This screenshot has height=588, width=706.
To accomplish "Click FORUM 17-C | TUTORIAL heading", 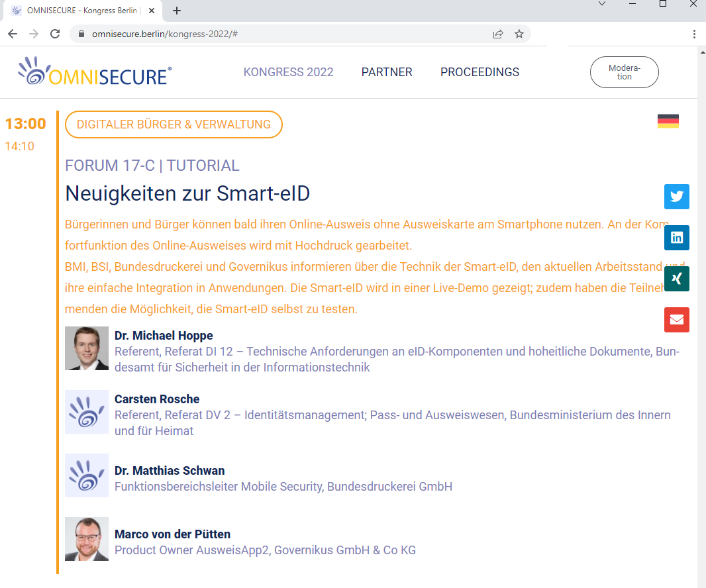I will [x=152, y=166].
